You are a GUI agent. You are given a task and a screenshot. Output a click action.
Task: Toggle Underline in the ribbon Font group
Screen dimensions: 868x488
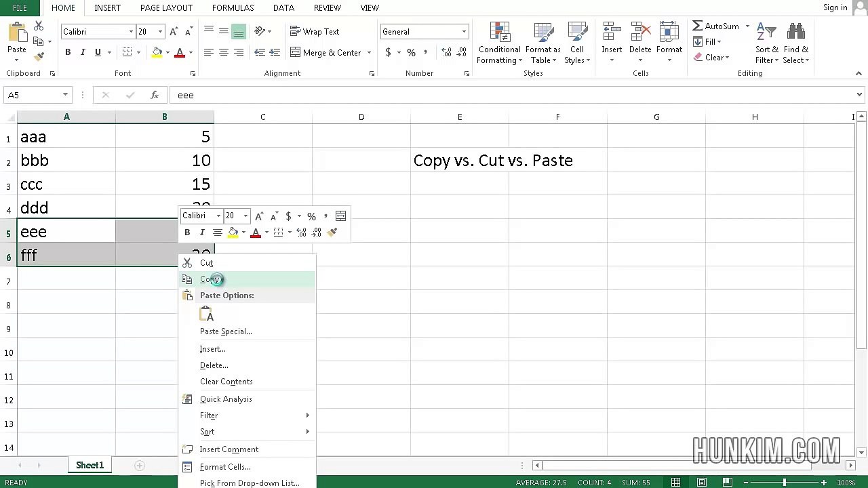(98, 52)
